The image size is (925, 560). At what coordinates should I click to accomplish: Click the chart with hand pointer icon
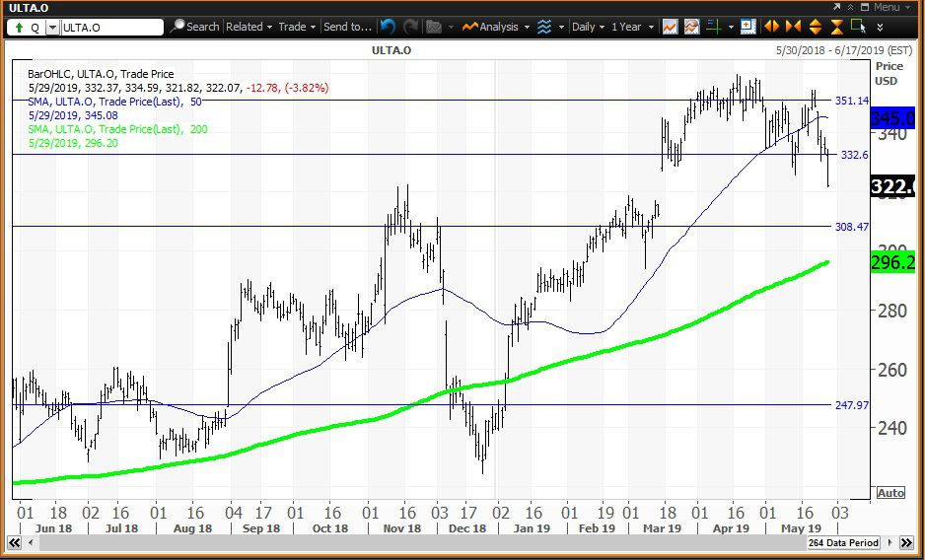pyautogui.click(x=692, y=27)
